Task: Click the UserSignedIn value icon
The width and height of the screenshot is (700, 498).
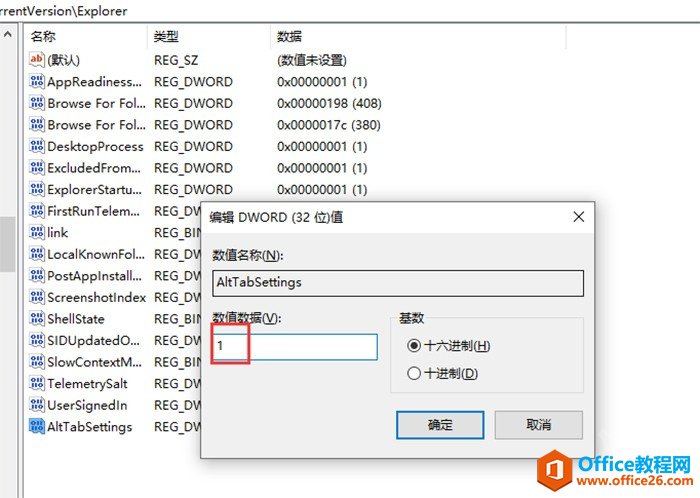Action: point(37,405)
